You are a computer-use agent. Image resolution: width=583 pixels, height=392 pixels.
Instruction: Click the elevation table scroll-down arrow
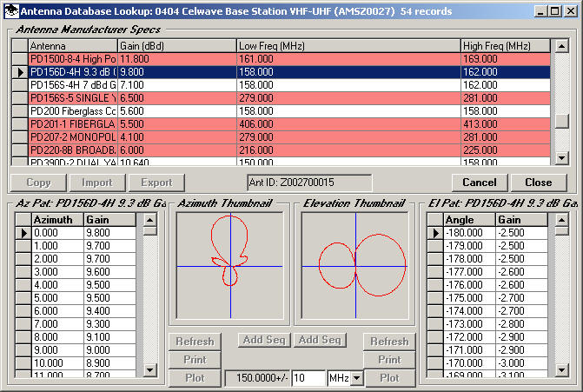pos(561,369)
